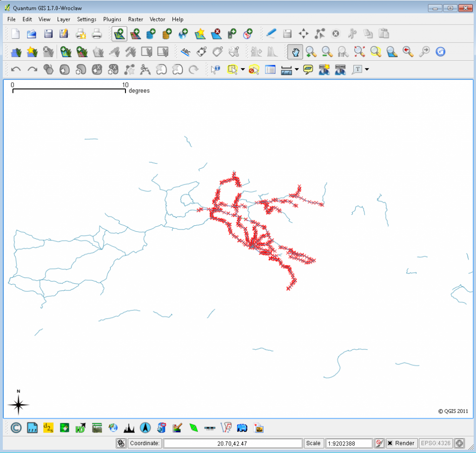
Task: Toggle editing with the pencil icon
Action: coord(271,33)
